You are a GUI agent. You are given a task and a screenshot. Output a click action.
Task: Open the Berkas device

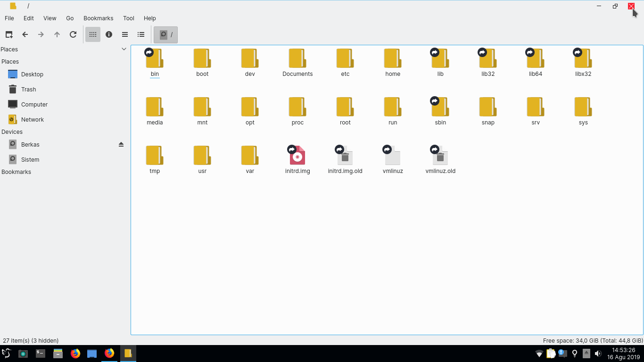click(30, 145)
